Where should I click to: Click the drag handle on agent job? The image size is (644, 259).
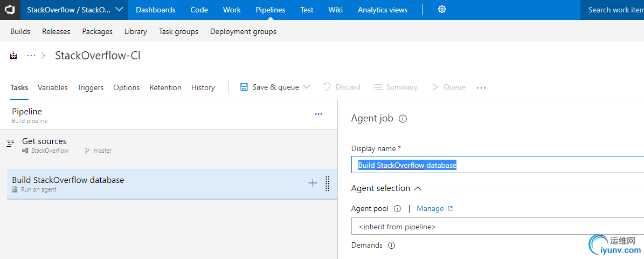pyautogui.click(x=327, y=184)
